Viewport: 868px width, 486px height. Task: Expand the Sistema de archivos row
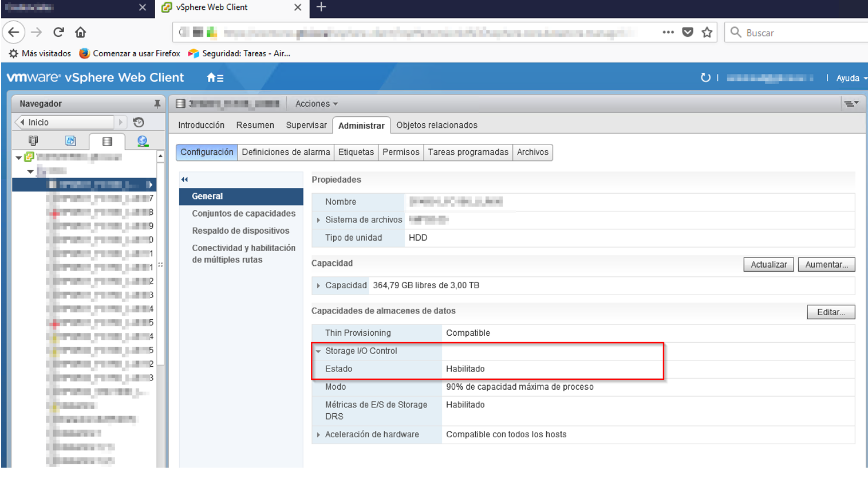[318, 220]
